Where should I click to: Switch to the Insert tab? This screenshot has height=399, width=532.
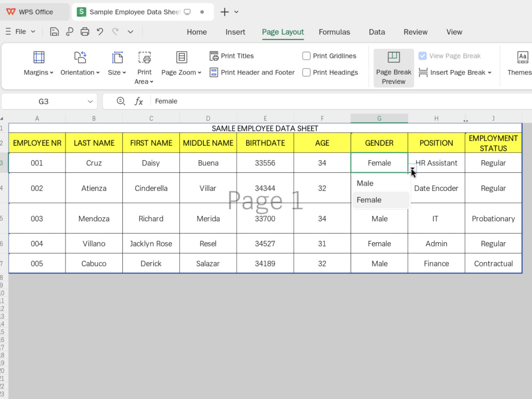click(x=235, y=32)
